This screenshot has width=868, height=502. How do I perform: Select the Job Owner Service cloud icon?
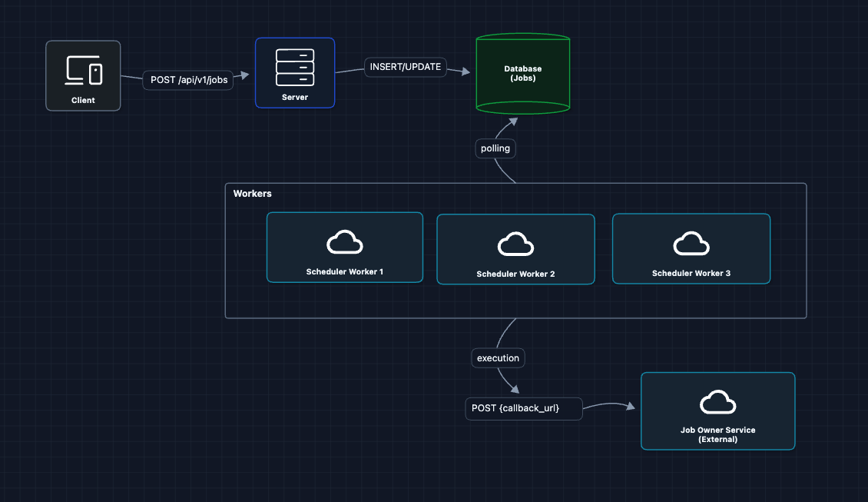point(717,402)
